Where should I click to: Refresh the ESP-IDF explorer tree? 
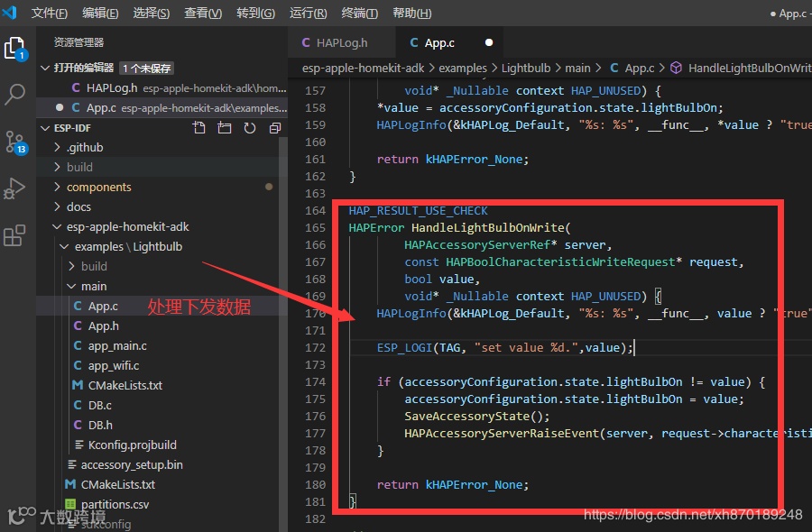coord(250,128)
